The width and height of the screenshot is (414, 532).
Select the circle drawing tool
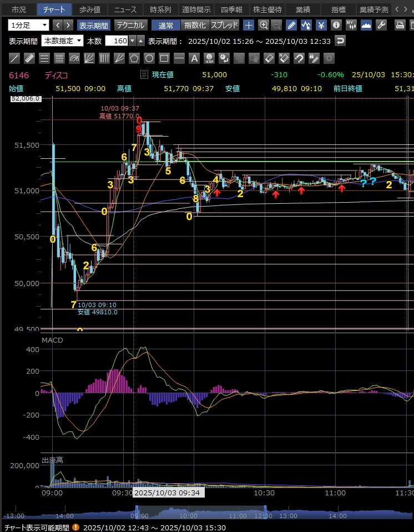(149, 58)
